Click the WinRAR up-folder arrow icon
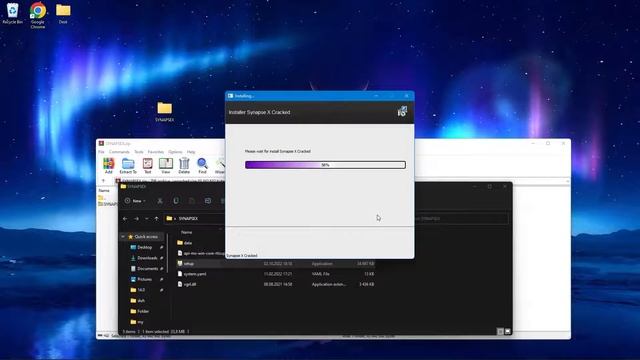The image size is (640, 360). point(104,180)
